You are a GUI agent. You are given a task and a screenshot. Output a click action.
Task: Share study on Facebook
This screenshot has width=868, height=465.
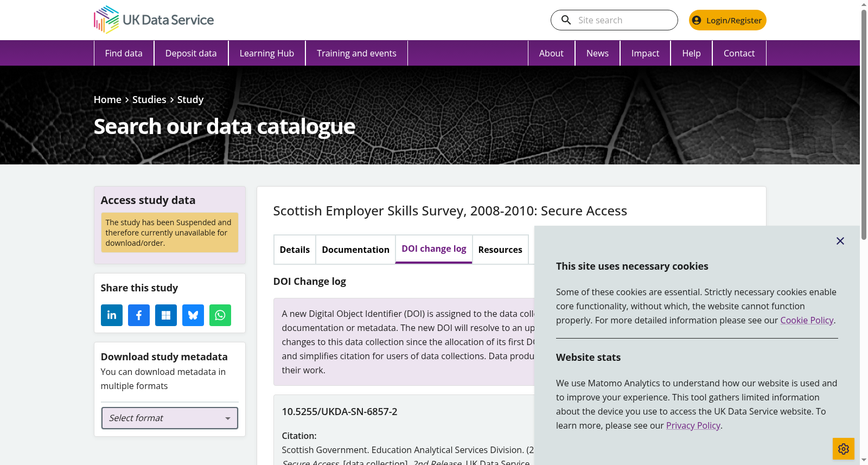pos(139,315)
